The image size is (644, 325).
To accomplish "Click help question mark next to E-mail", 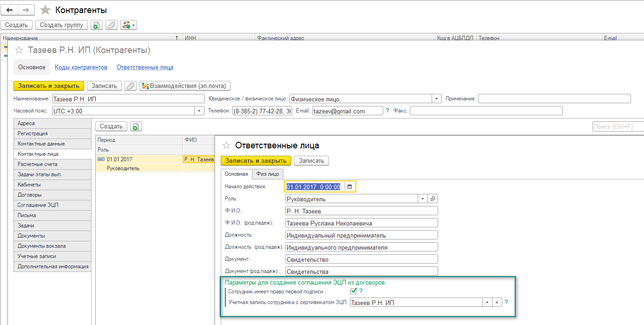I will click(x=387, y=111).
